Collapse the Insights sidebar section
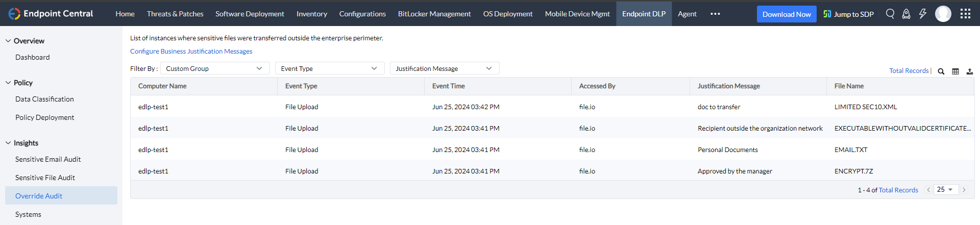The width and height of the screenshot is (980, 225). pos(8,143)
